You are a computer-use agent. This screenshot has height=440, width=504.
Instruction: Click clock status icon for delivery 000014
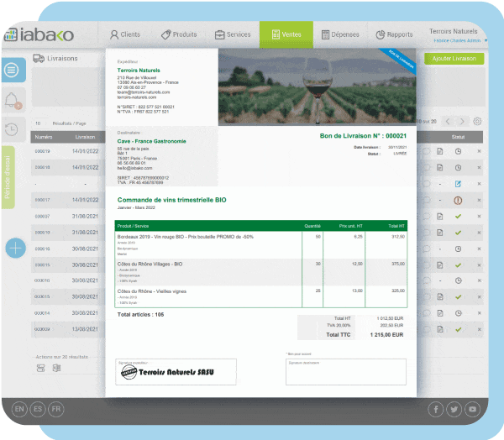point(459,312)
